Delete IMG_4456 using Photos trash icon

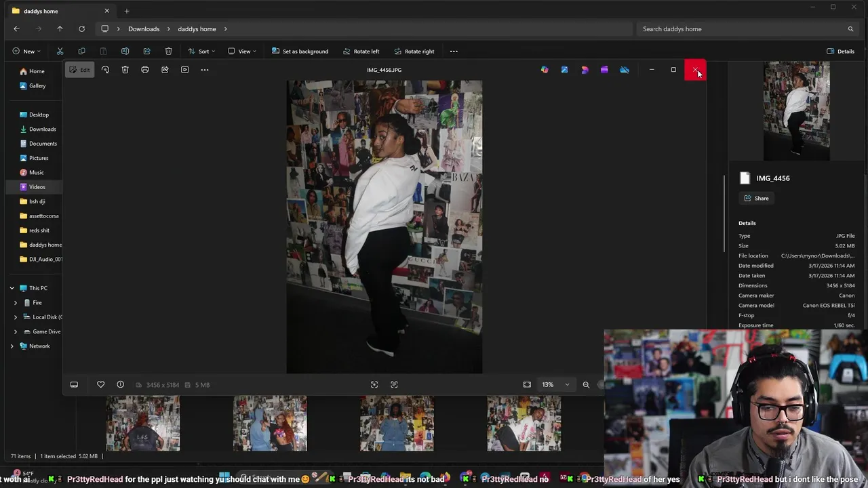coord(125,70)
